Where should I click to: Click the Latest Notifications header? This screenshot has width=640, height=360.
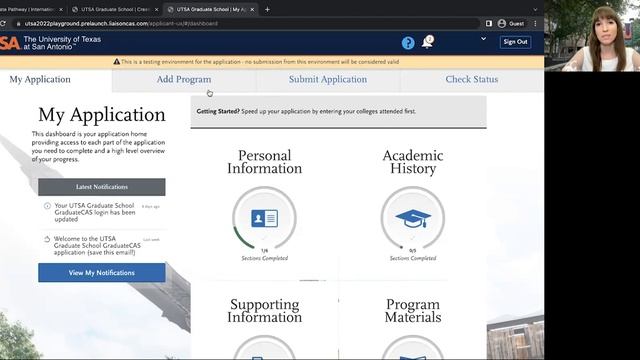pyautogui.click(x=102, y=187)
